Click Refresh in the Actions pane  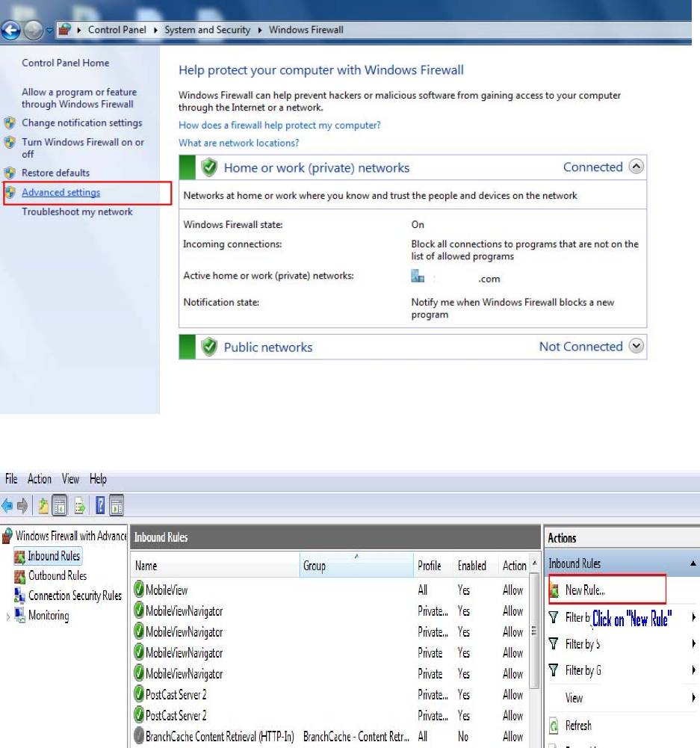578,726
